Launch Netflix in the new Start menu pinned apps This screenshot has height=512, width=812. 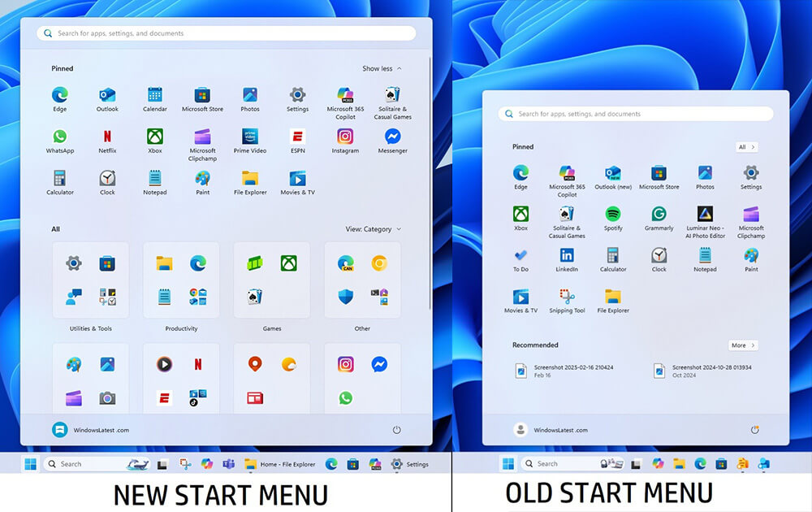[x=107, y=141]
